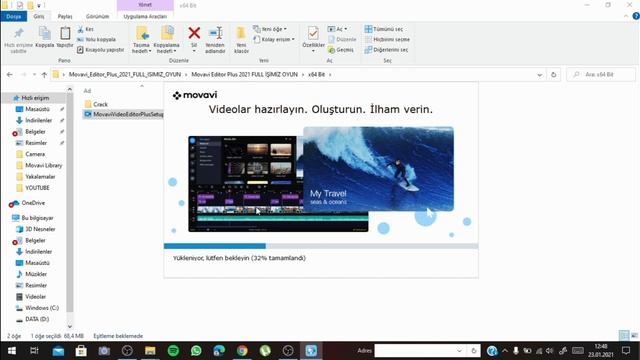This screenshot has width=640, height=360.
Task: Click the x64 Bit breadcrumb
Action: tap(316, 75)
